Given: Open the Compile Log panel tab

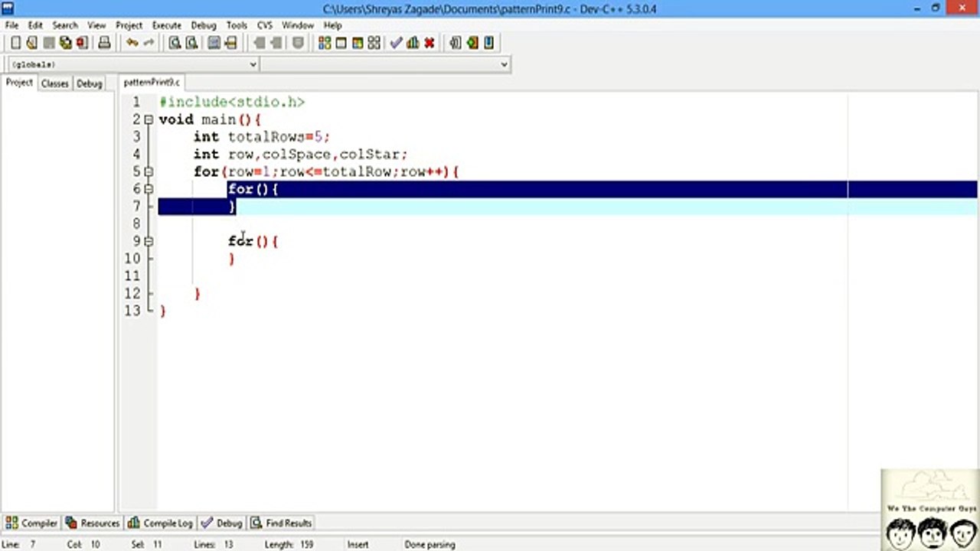Looking at the screenshot, I should [x=161, y=523].
